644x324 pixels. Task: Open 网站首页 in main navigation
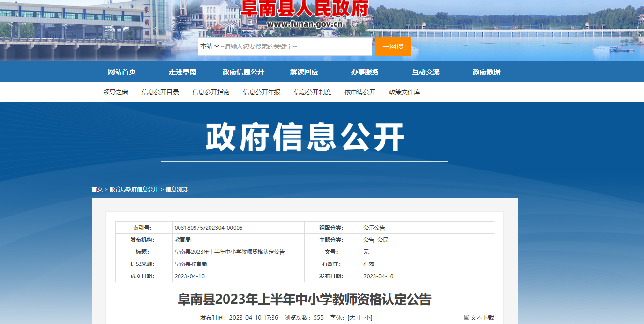122,72
